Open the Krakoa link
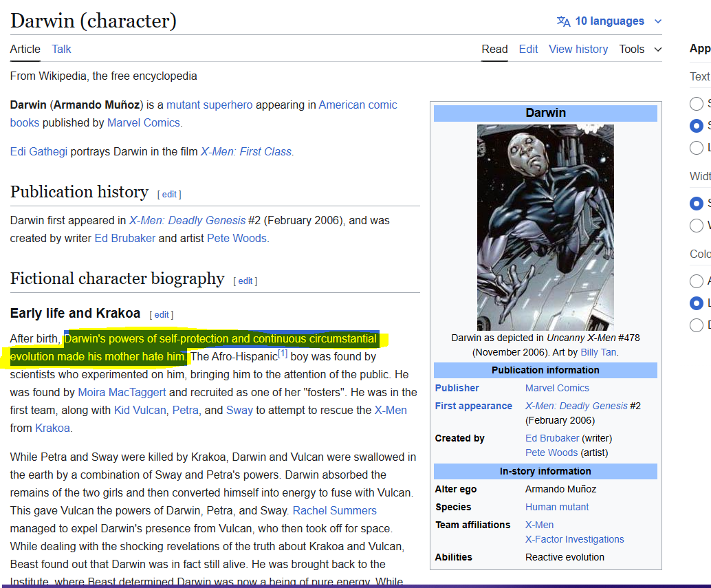The width and height of the screenshot is (711, 588). 52,428
